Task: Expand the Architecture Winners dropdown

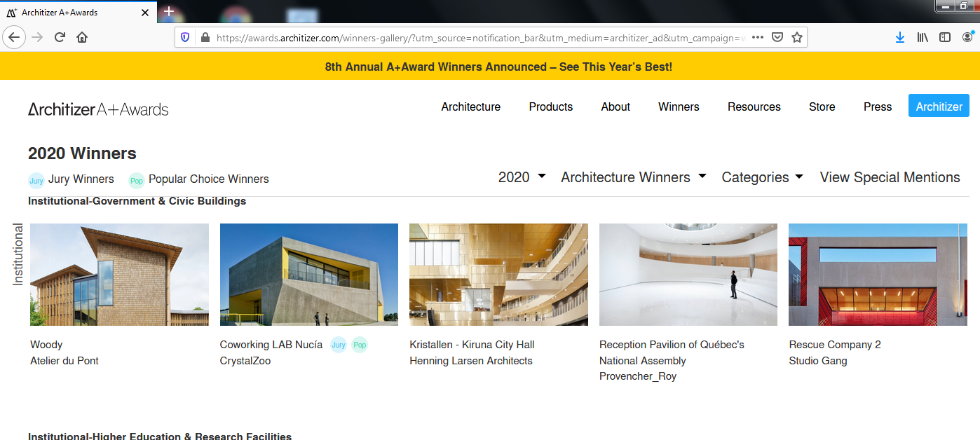Action: [x=634, y=177]
